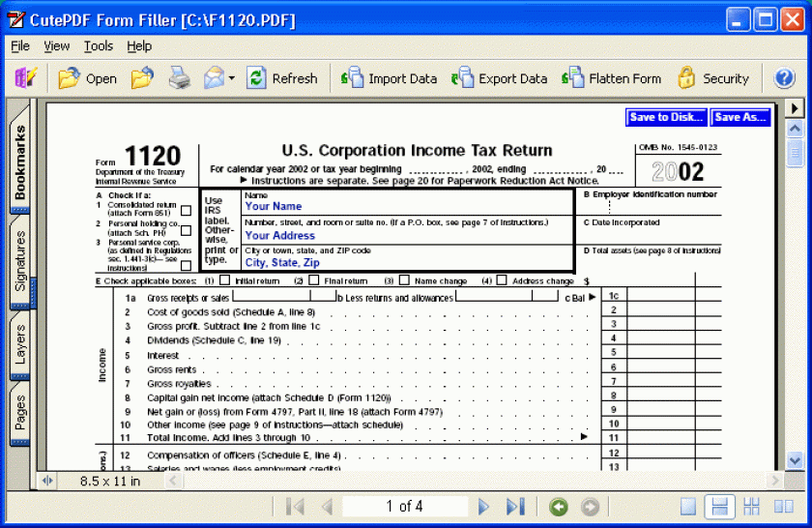Print the document using printer icon
Screen dimensions: 812x528
pos(179,78)
